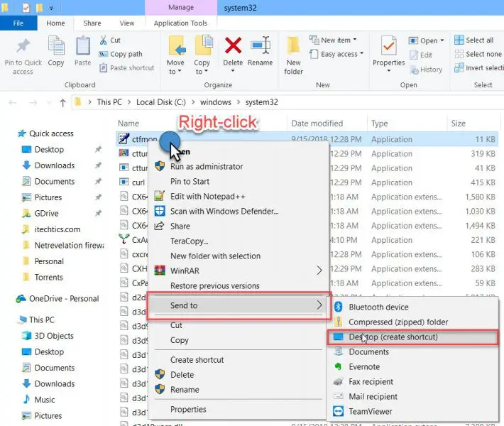Switch to the View ribbon tab
The height and width of the screenshot is (426, 504).
[127, 23]
